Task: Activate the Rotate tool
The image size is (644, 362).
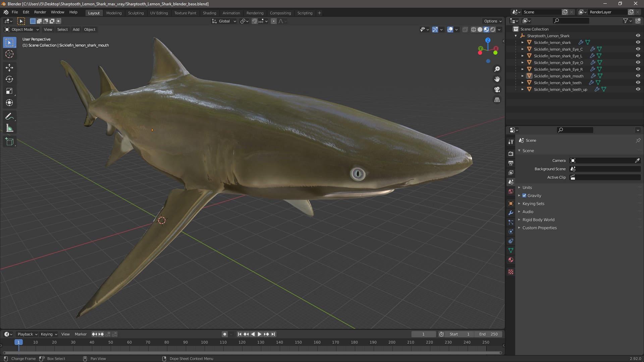Action: click(9, 79)
